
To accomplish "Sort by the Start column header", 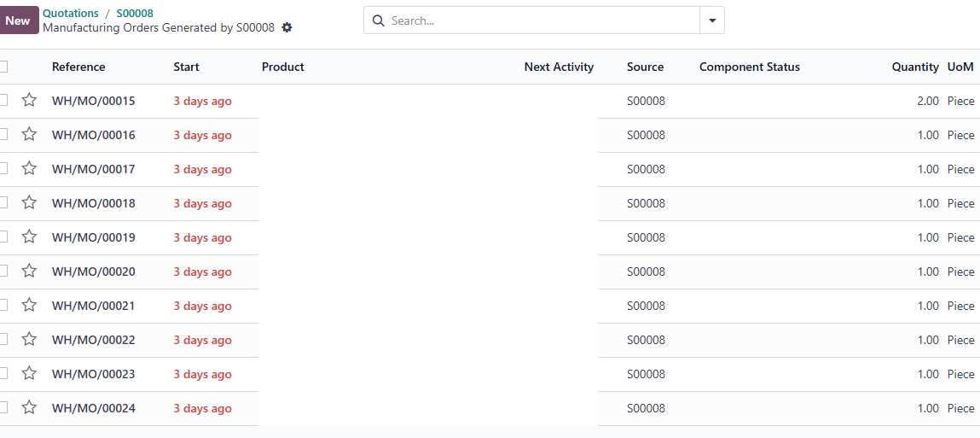I will coord(186,67).
